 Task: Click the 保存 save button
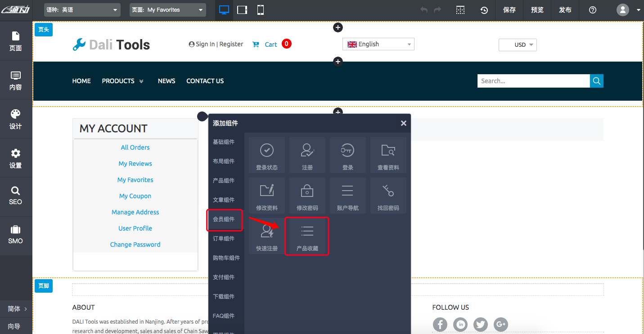[x=509, y=10]
